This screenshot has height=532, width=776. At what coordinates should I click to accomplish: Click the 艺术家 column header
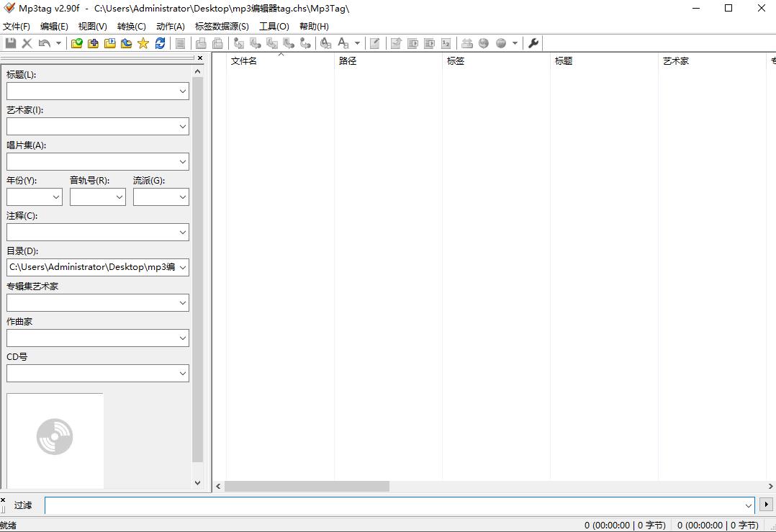point(676,61)
